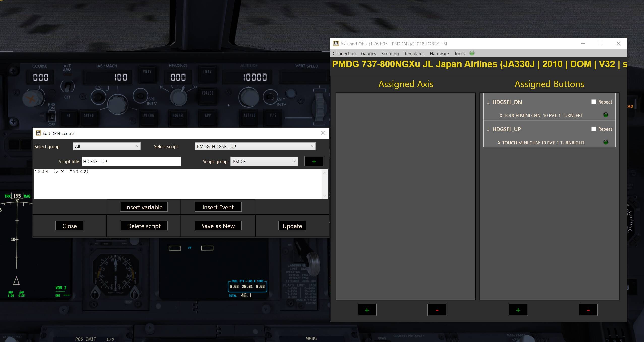This screenshot has width=644, height=342.
Task: Open the Hardware menu
Action: (439, 53)
